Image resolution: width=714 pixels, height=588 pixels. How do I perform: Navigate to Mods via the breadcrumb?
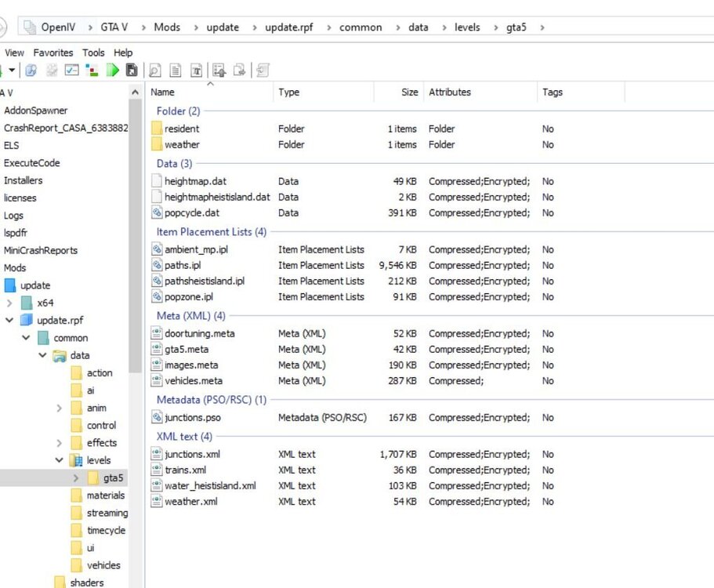coord(167,26)
